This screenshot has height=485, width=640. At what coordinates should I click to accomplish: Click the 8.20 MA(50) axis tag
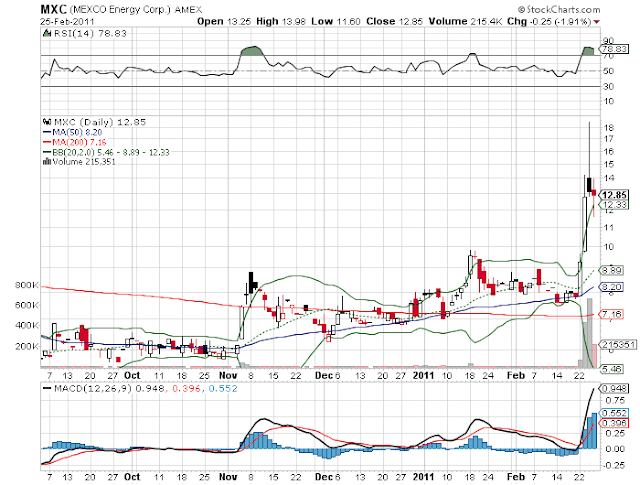click(611, 287)
